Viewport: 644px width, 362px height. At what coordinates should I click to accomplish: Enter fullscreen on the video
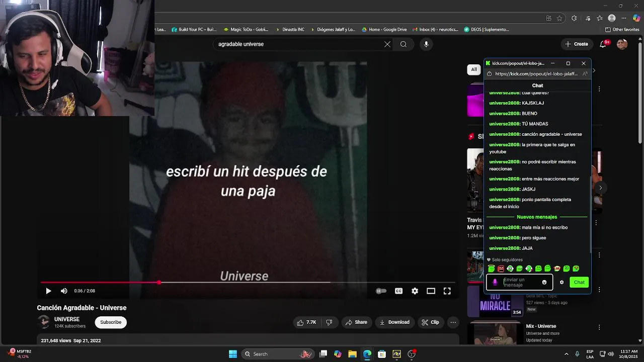click(447, 291)
